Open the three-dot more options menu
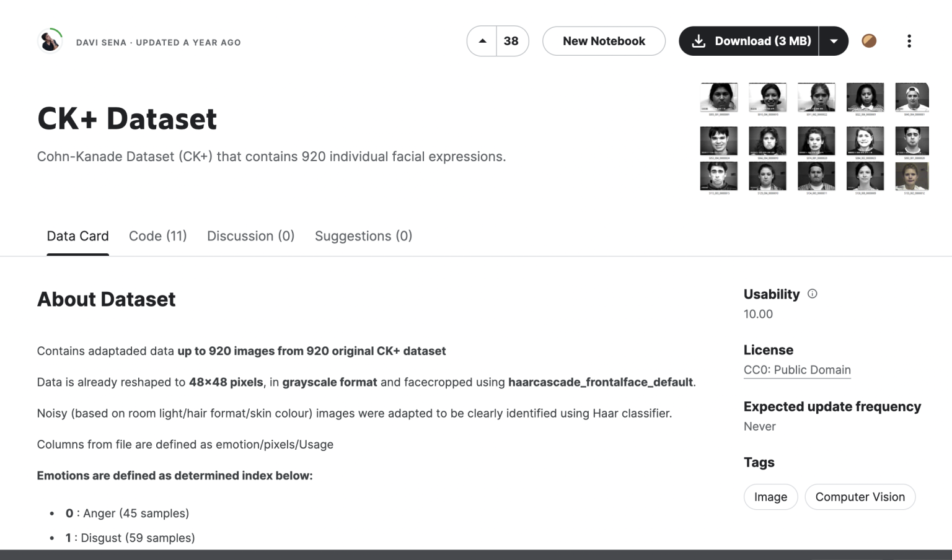952x560 pixels. pos(909,42)
